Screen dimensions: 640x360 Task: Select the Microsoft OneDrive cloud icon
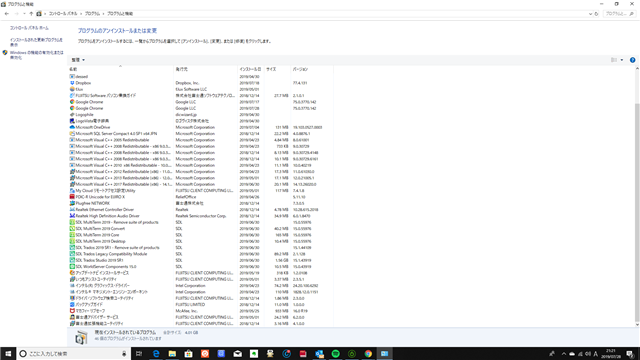(x=72, y=127)
